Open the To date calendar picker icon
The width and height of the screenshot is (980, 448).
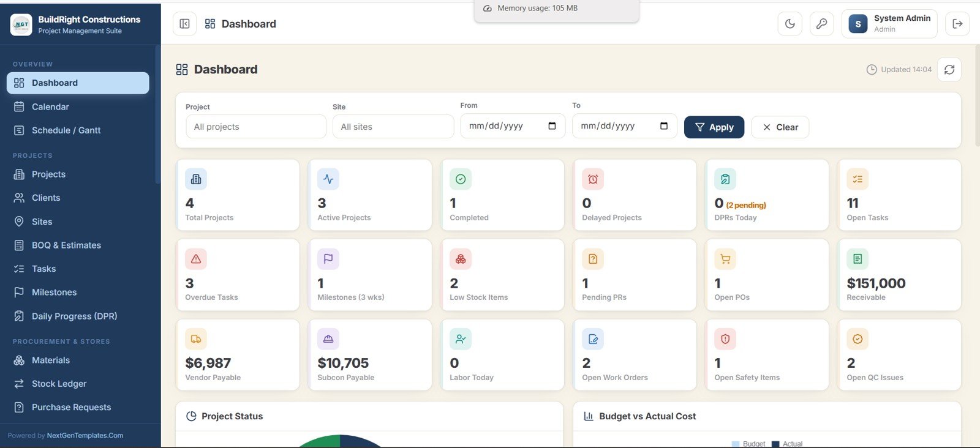(x=664, y=126)
